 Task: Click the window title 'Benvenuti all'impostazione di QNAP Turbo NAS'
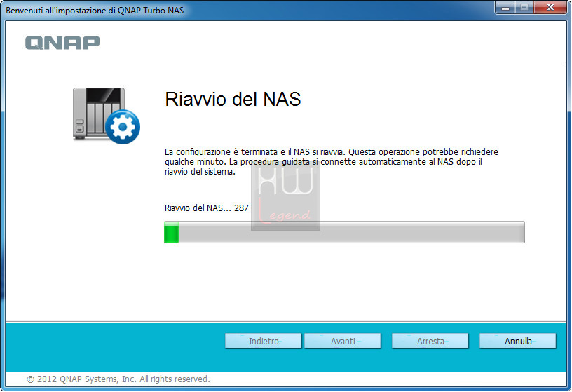[95, 11]
